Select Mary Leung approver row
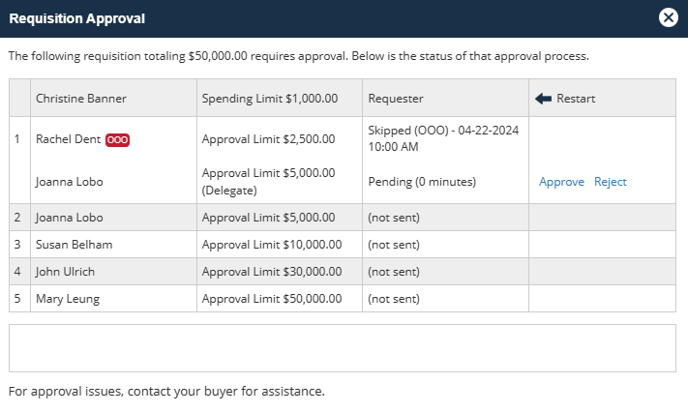 [342, 298]
